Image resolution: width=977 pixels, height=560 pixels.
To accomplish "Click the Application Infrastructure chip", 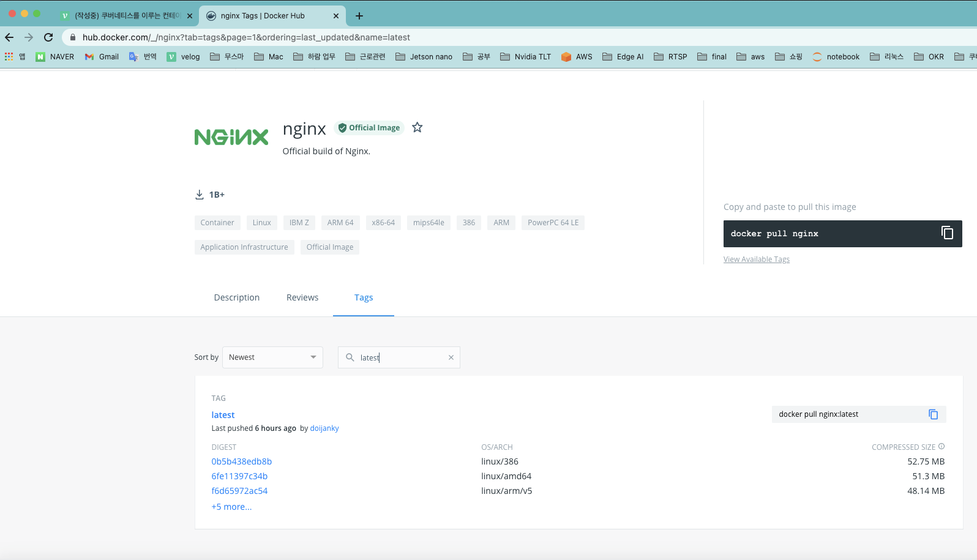I will 244,247.
